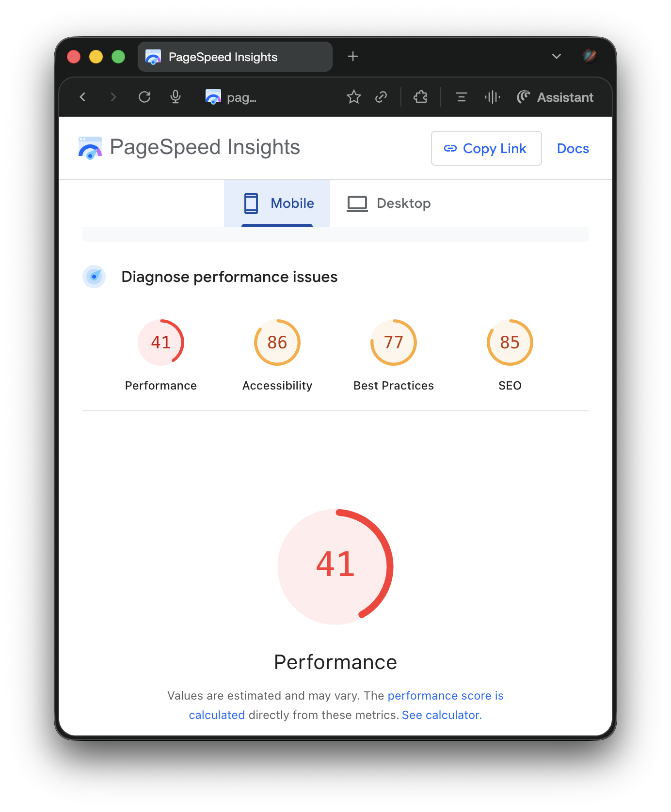The width and height of the screenshot is (671, 812).
Task: Close the window with red button
Action: [x=74, y=57]
